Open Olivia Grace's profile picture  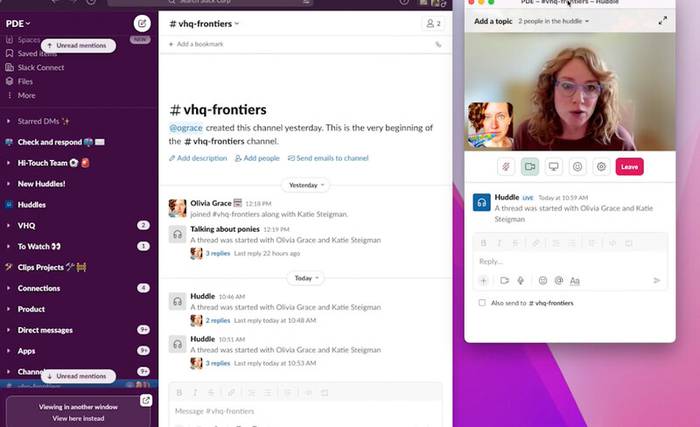[x=177, y=208]
